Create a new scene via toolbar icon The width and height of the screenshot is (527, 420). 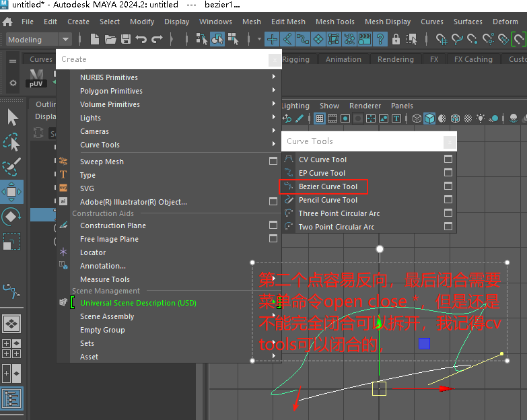95,39
